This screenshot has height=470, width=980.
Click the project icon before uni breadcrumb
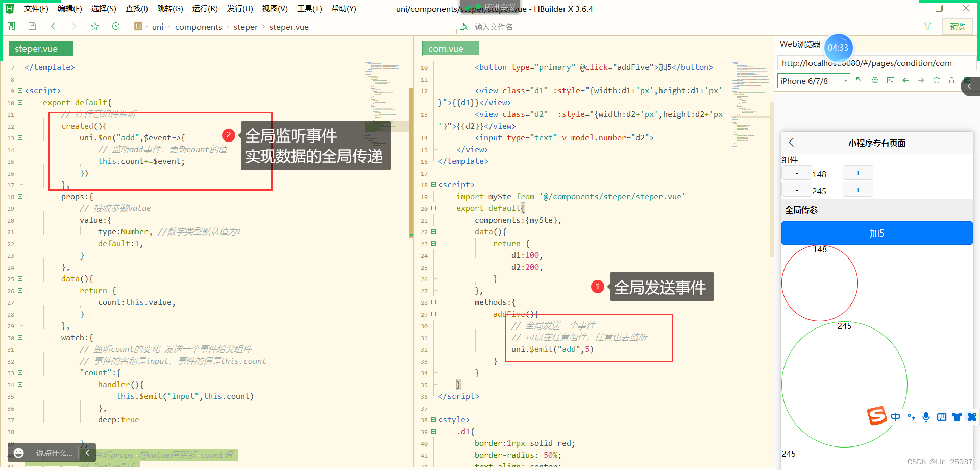pyautogui.click(x=138, y=26)
